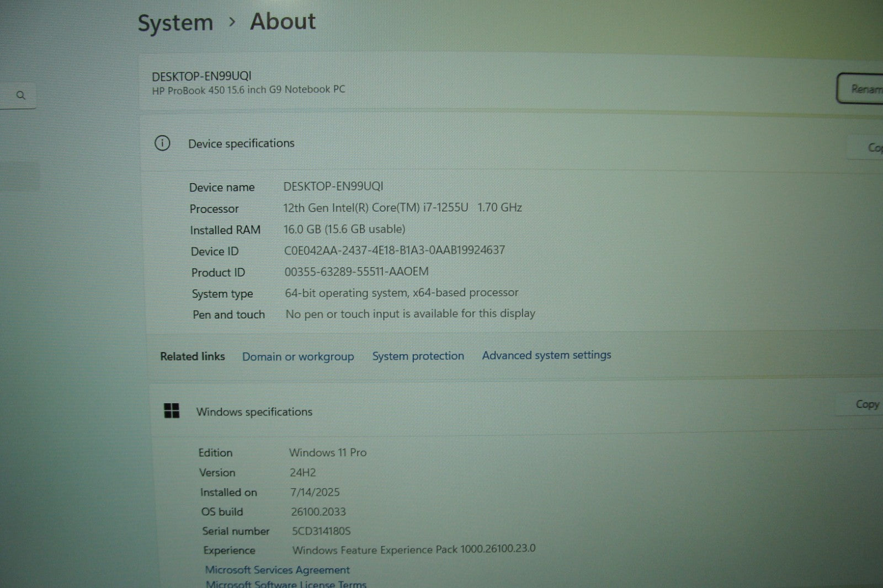Viewport: 883px width, 588px height.
Task: Open the Microsoft Services Agreement link
Action: (278, 570)
